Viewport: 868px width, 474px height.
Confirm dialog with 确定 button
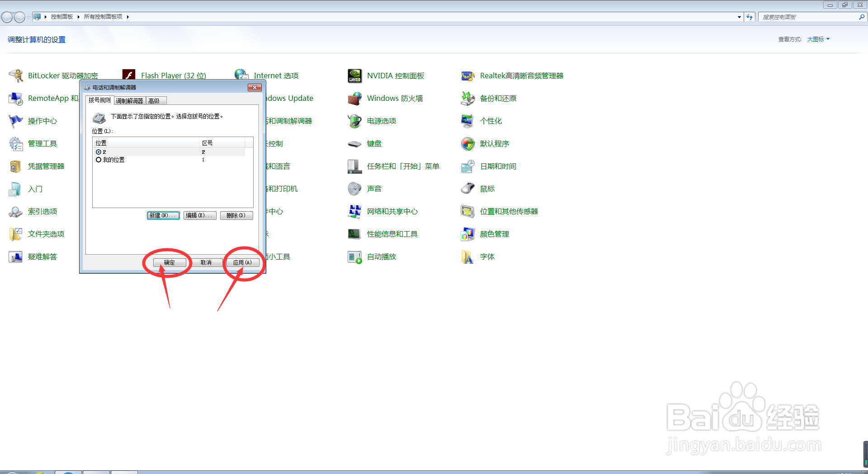point(170,262)
